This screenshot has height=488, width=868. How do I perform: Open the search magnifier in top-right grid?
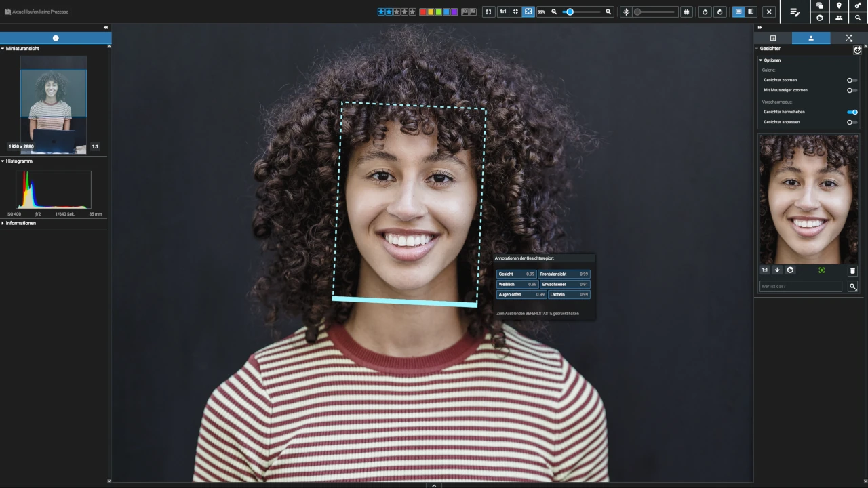pyautogui.click(x=858, y=18)
